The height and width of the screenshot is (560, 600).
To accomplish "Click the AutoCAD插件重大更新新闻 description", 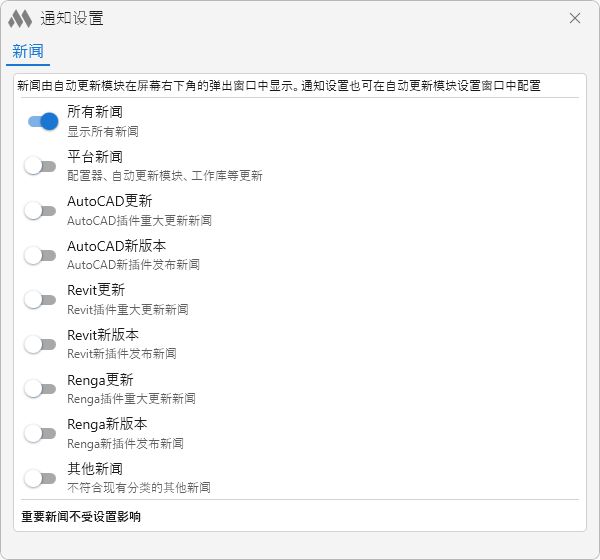I will 139,220.
